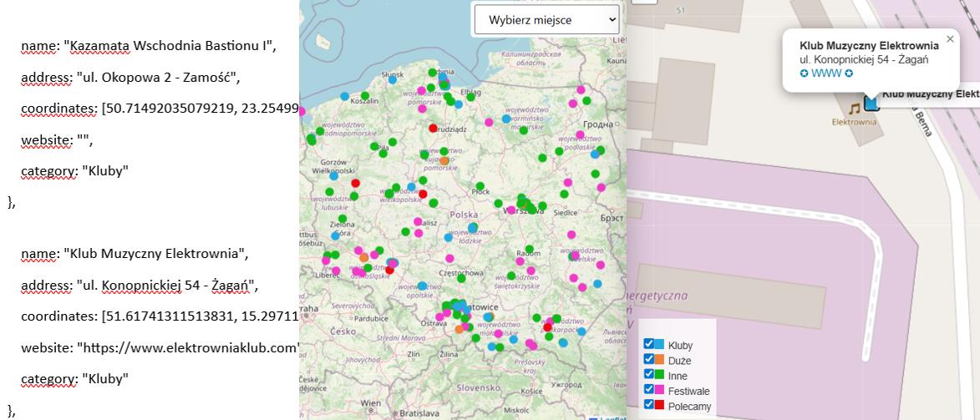Hide the Inne category markers
The height and width of the screenshot is (420, 980).
tap(649, 374)
